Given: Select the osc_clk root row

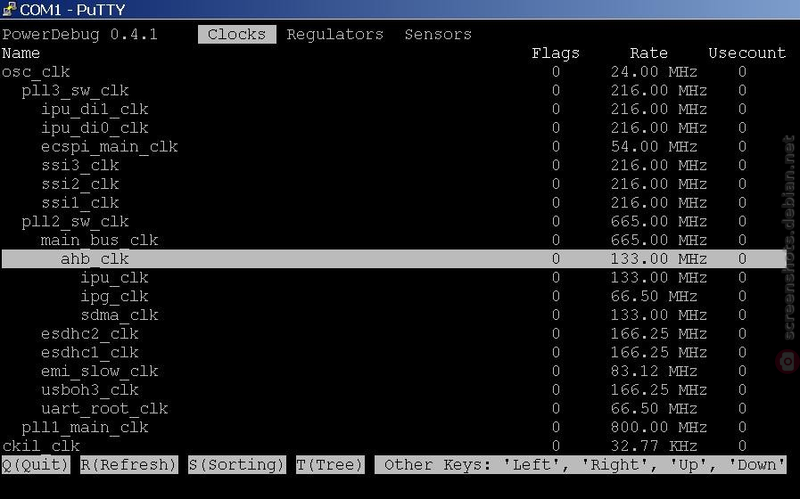Looking at the screenshot, I should coord(393,72).
